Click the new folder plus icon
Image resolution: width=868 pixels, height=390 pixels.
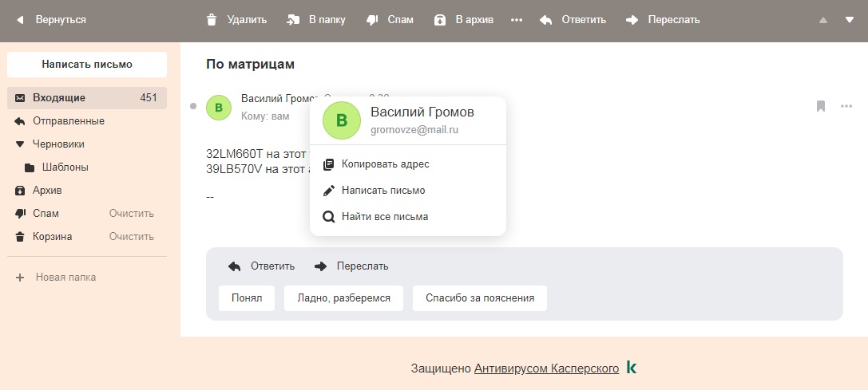click(21, 278)
